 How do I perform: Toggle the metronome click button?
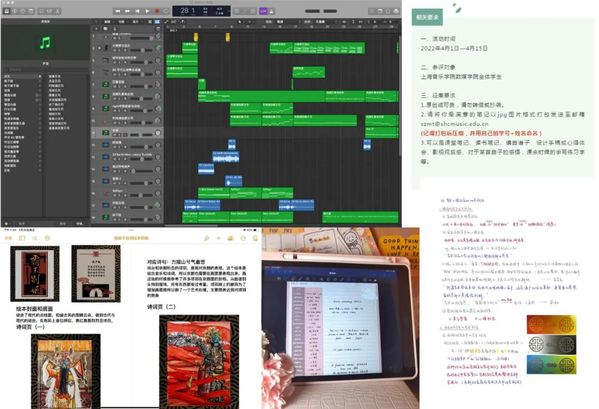coord(272,11)
